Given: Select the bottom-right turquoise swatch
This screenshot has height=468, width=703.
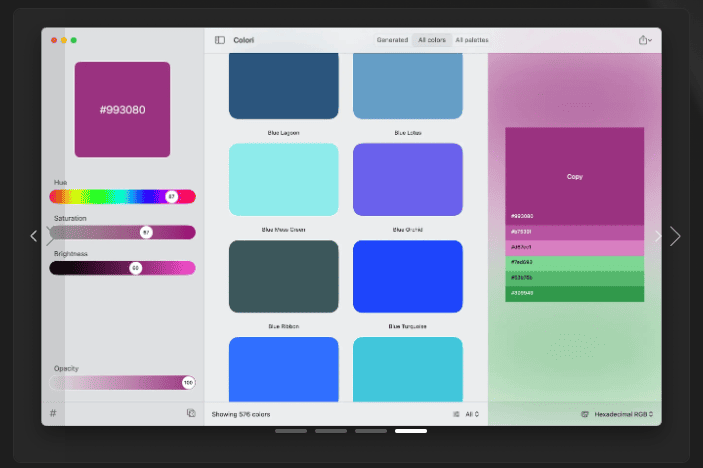Looking at the screenshot, I should click(408, 369).
